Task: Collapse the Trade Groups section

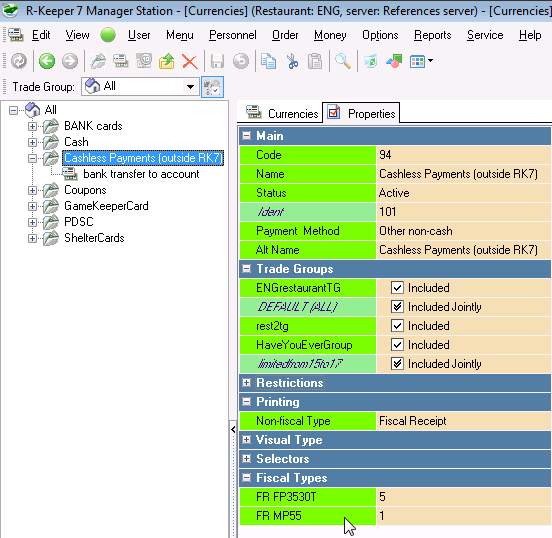Action: (x=247, y=269)
